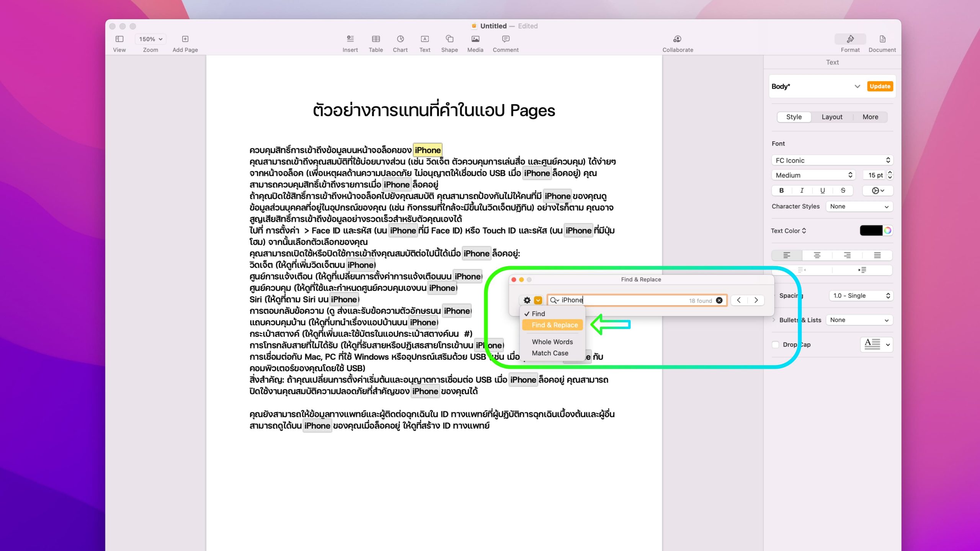Image resolution: width=980 pixels, height=551 pixels.
Task: Select Find & Replace menu option
Action: (x=554, y=325)
